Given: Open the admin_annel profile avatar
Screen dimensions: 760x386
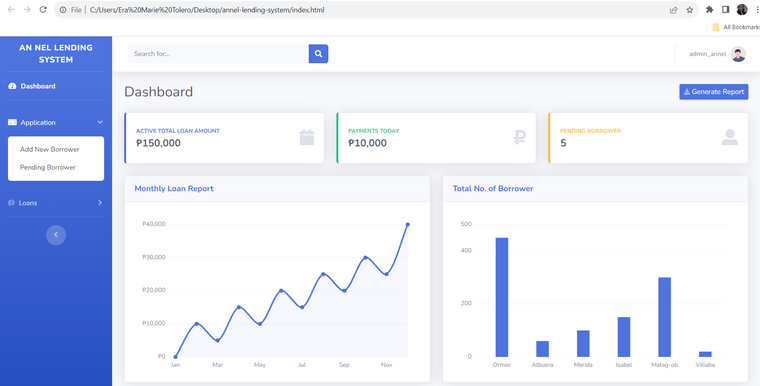Looking at the screenshot, I should coord(738,54).
